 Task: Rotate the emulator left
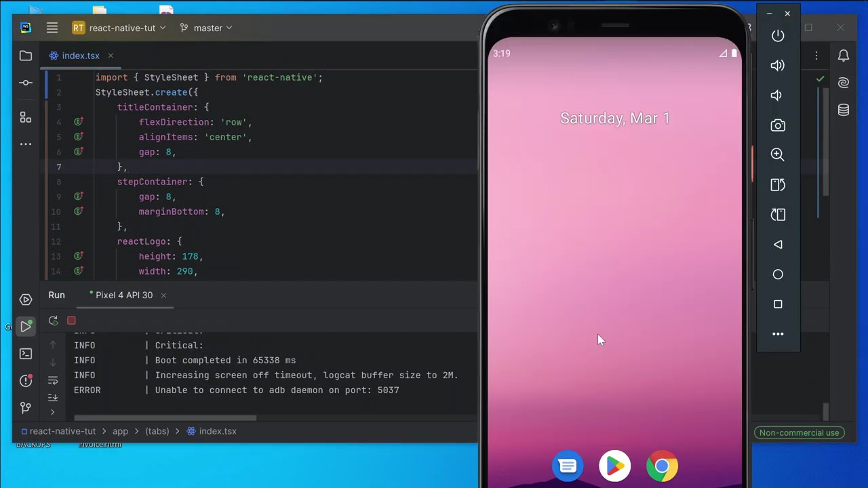click(778, 184)
